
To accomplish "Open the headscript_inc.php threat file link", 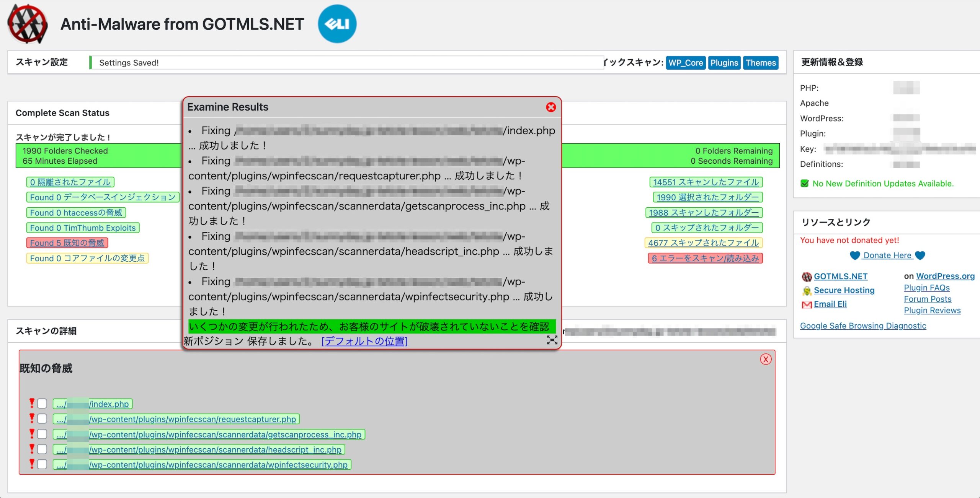I will tap(199, 449).
